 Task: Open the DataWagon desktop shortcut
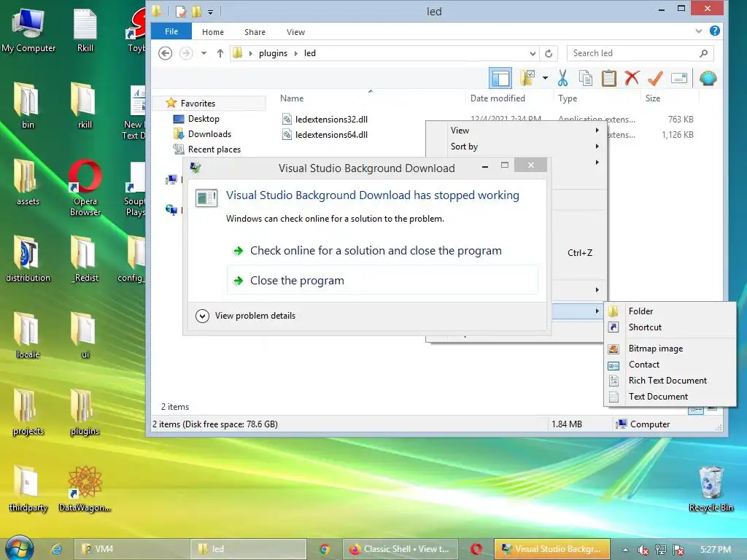[x=85, y=489]
